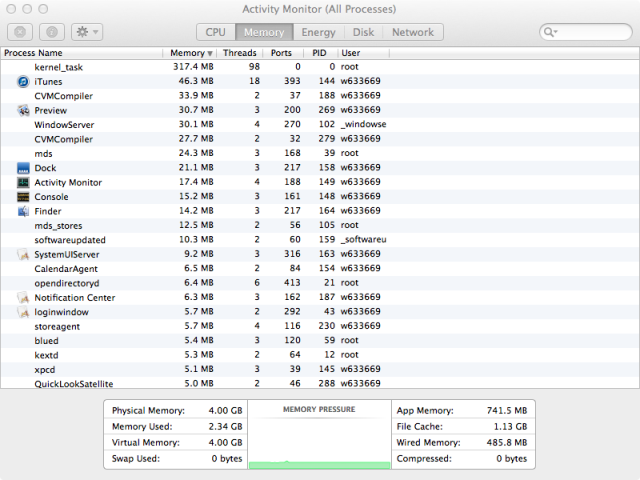Switch to the Disk tab
640x480 pixels.
click(363, 32)
